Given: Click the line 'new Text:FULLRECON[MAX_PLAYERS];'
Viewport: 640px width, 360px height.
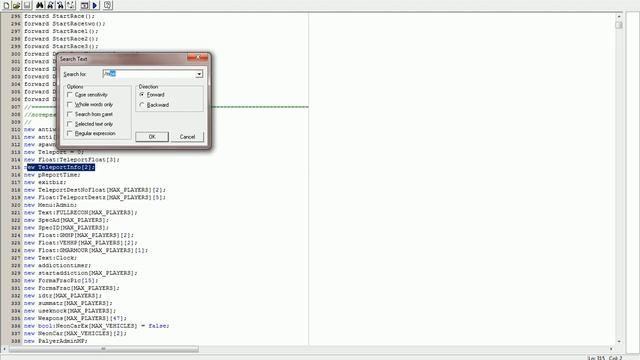Looking at the screenshot, I should (80, 213).
